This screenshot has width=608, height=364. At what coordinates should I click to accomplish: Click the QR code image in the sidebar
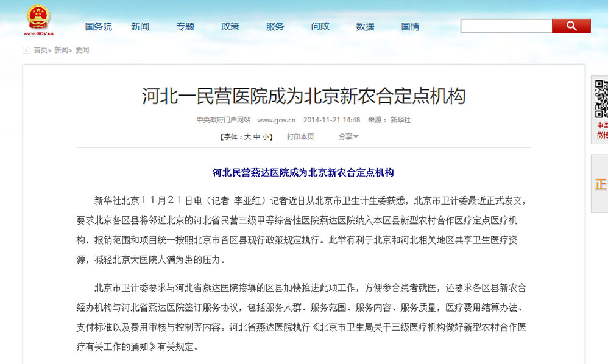click(x=602, y=99)
